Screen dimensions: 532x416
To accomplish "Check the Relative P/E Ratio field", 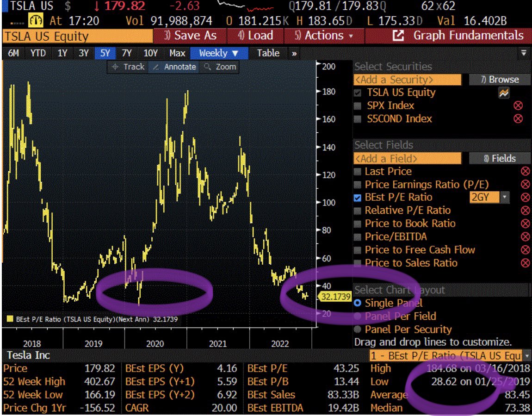I will click(x=358, y=211).
